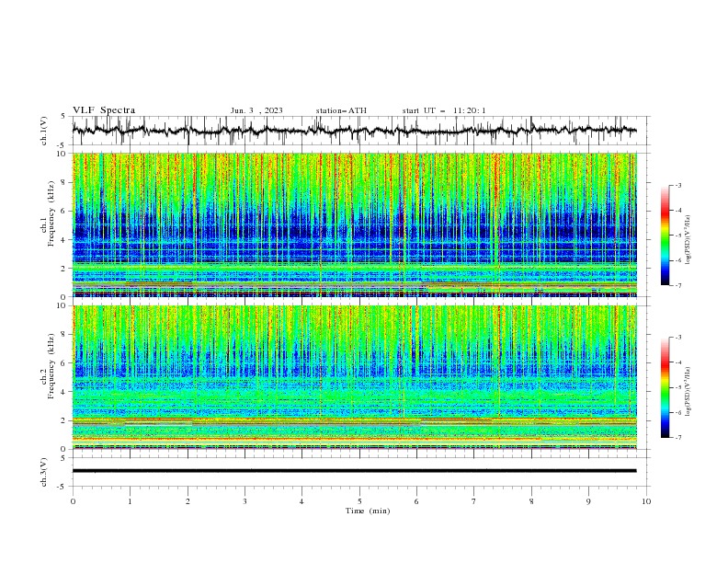Click the time axis tick label '0'
This screenshot has width=728, height=563.
73,501
